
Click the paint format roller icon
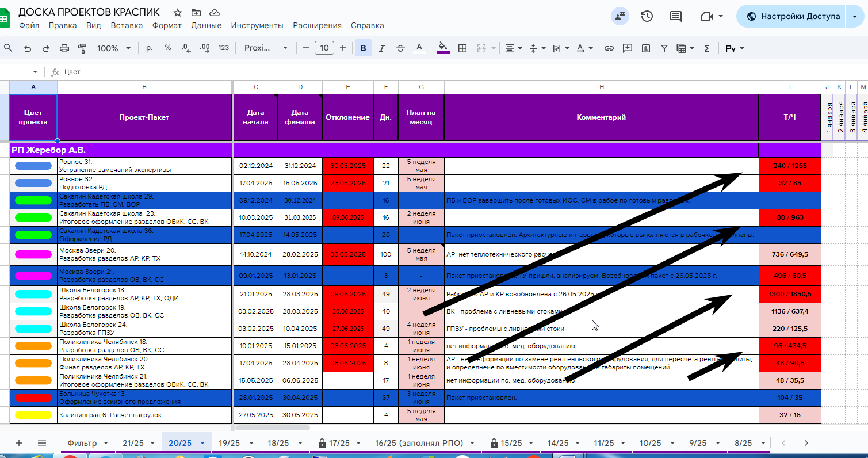82,48
